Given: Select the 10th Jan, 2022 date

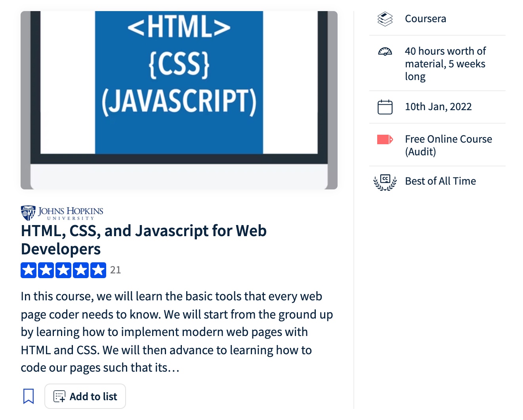Looking at the screenshot, I should [438, 107].
